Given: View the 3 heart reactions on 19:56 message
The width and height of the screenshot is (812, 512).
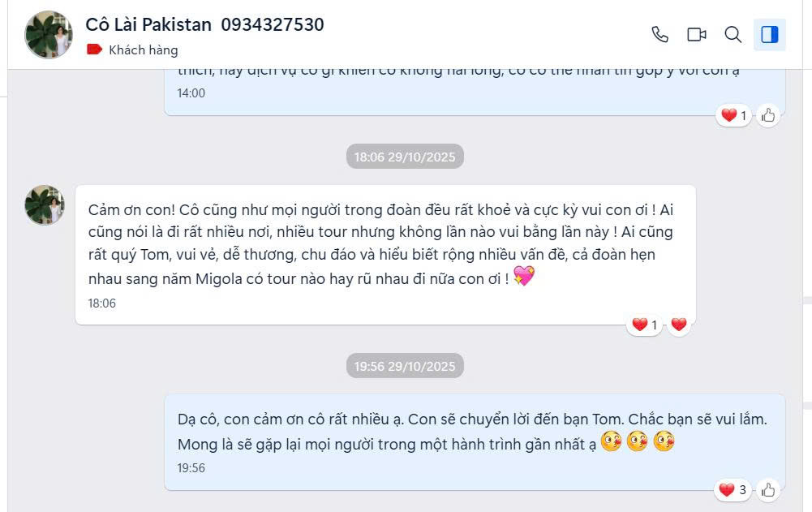Looking at the screenshot, I should [x=733, y=490].
